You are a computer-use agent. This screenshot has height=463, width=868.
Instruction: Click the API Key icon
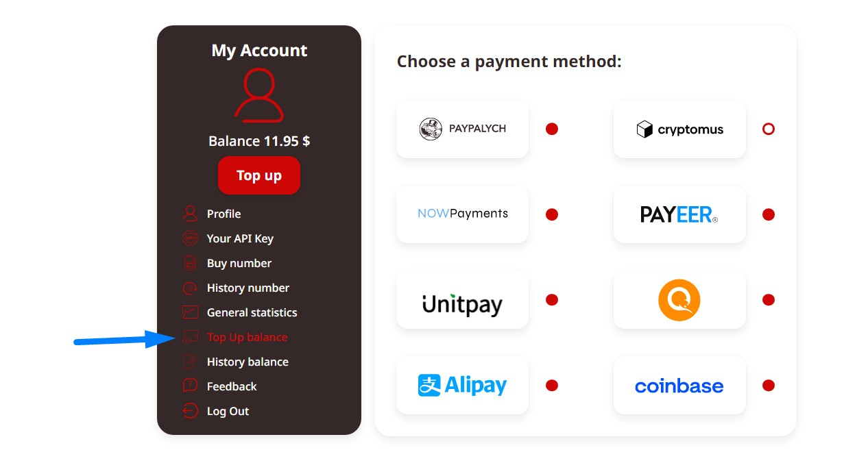190,238
